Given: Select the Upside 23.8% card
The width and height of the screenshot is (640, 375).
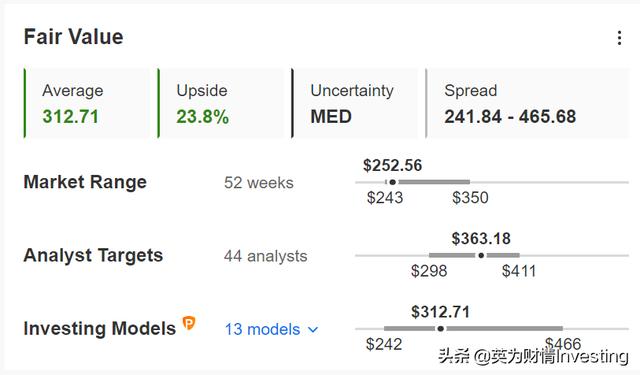Looking at the screenshot, I should (220, 103).
